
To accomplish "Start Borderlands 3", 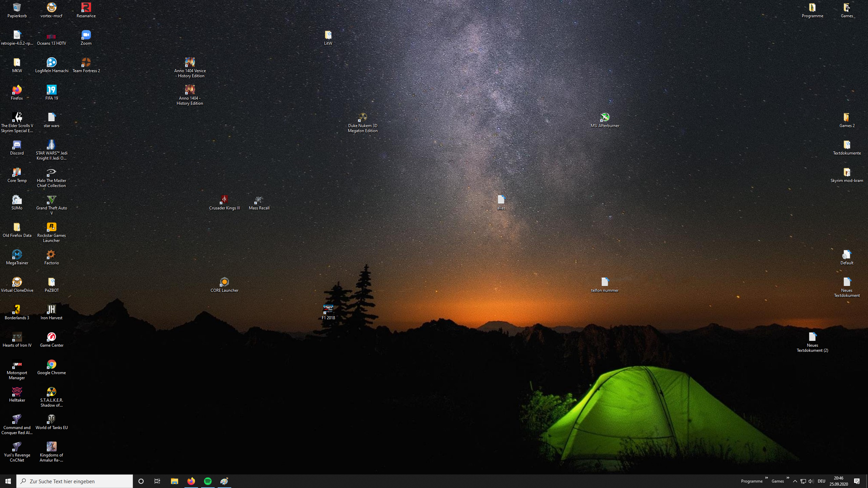I will [x=17, y=309].
